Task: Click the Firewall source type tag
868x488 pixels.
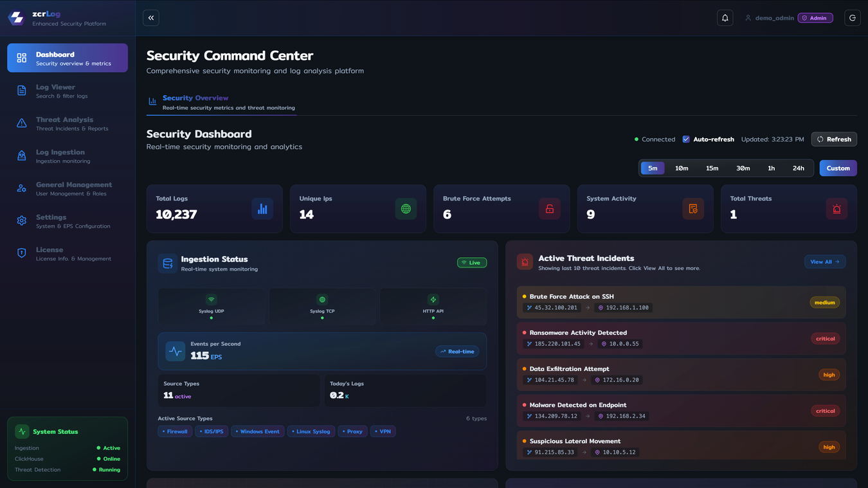Action: click(175, 431)
